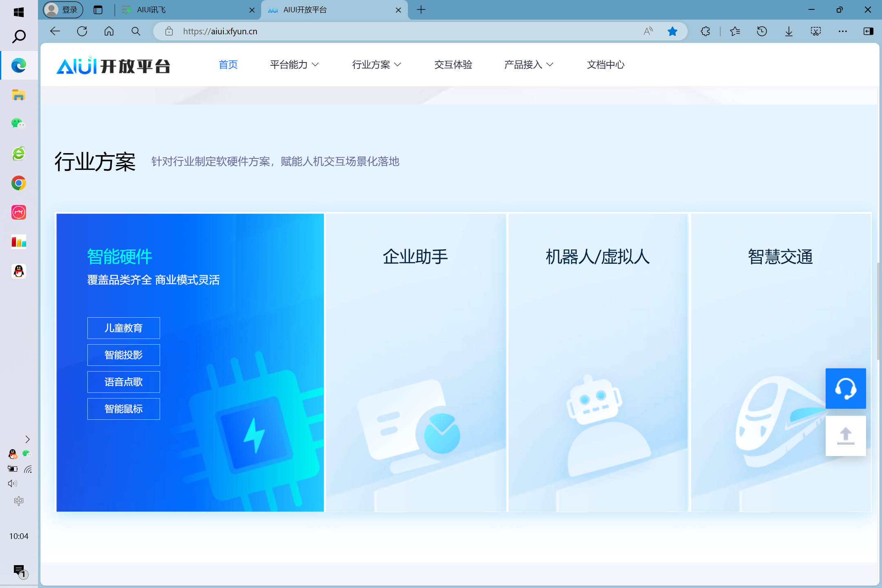The height and width of the screenshot is (588, 882).
Task: Toggle the browser sidebar panel icon
Action: tap(868, 31)
